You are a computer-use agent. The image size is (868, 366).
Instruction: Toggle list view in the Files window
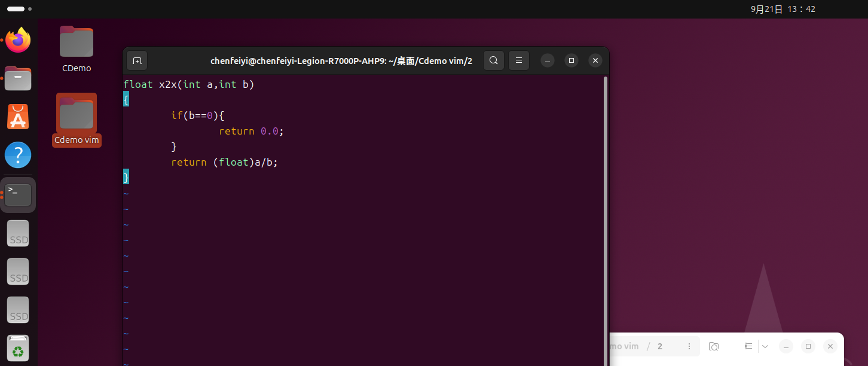tap(748, 346)
